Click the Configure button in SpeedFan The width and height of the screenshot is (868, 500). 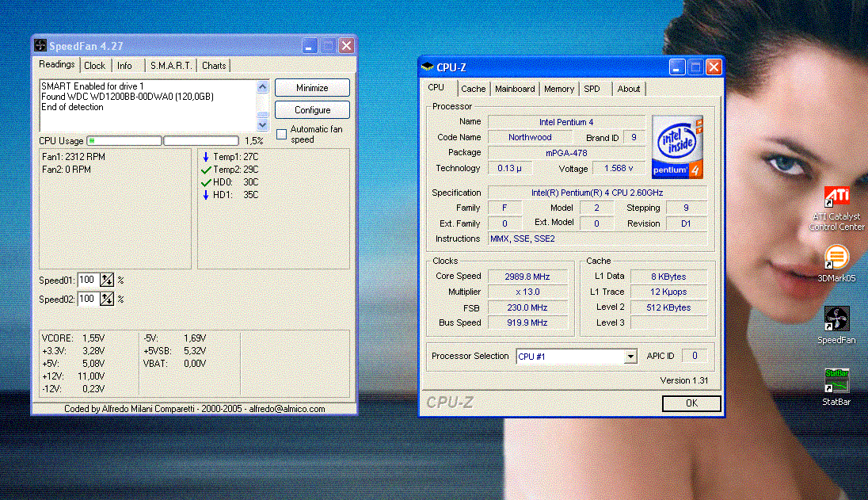[312, 109]
